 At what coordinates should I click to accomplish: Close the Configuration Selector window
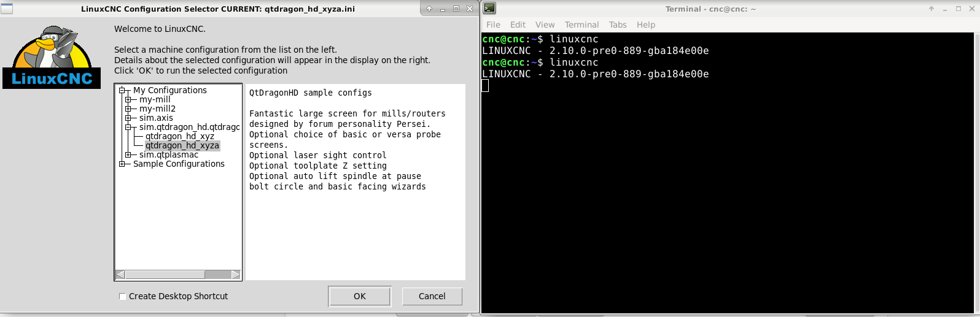pyautogui.click(x=470, y=9)
